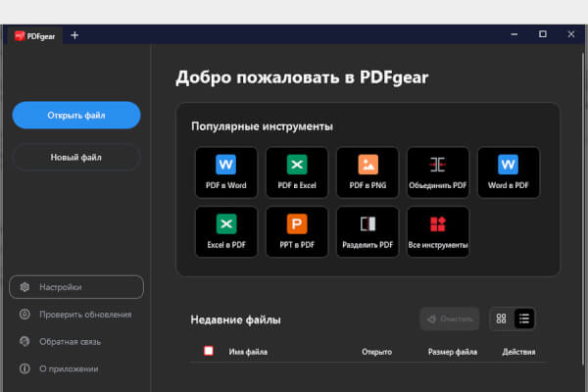This screenshot has height=392, width=588.
Task: Click the Имя файла column header
Action: click(248, 352)
